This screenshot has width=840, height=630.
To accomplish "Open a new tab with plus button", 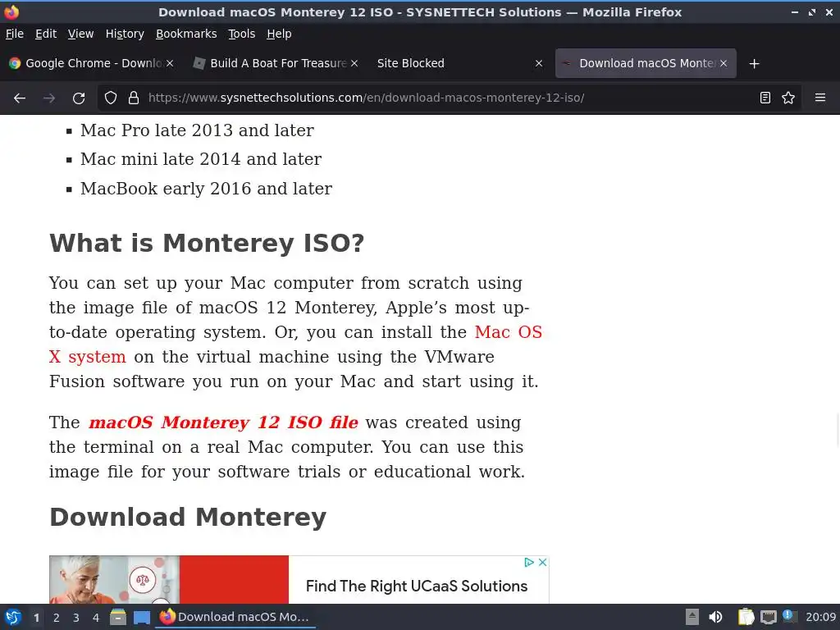I will [x=755, y=64].
